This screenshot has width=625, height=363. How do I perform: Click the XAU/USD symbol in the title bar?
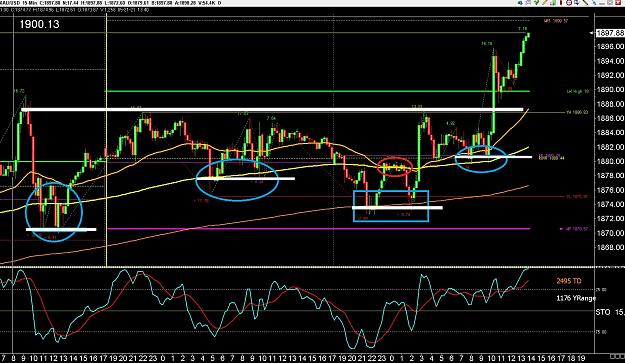tap(10, 3)
